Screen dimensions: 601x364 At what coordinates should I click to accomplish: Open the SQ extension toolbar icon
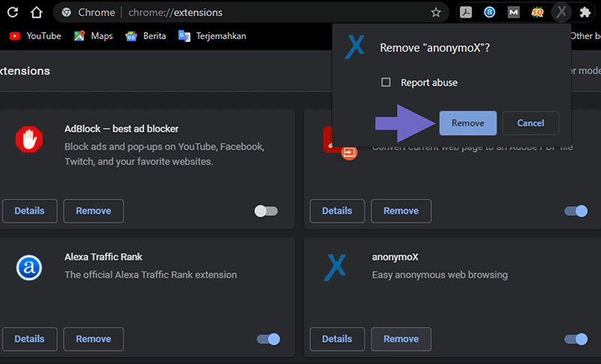click(x=537, y=12)
